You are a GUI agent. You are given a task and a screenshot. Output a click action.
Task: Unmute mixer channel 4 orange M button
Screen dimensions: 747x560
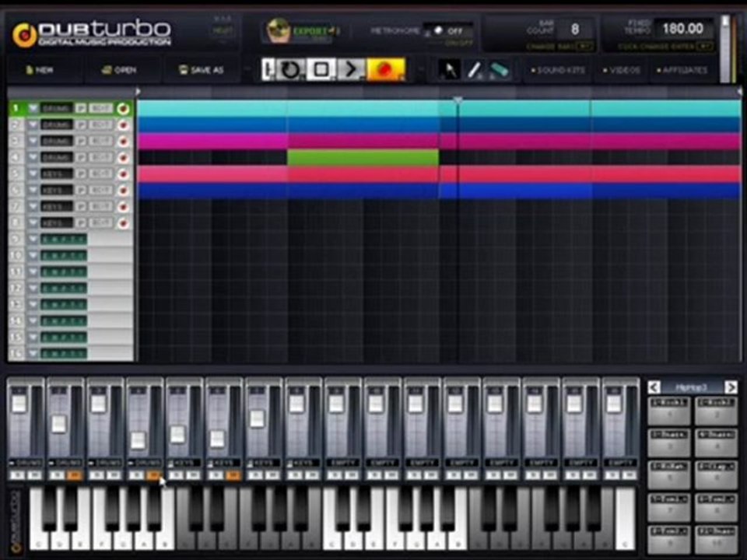tap(153, 474)
